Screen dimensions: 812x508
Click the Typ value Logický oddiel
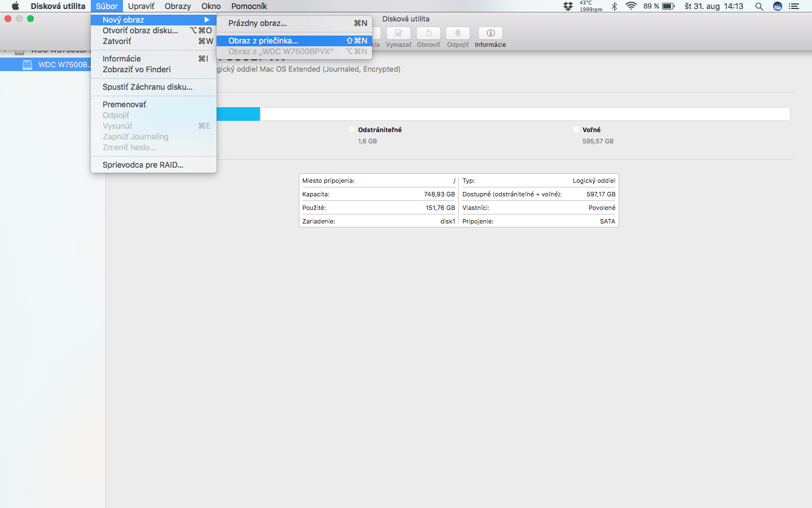[594, 181]
